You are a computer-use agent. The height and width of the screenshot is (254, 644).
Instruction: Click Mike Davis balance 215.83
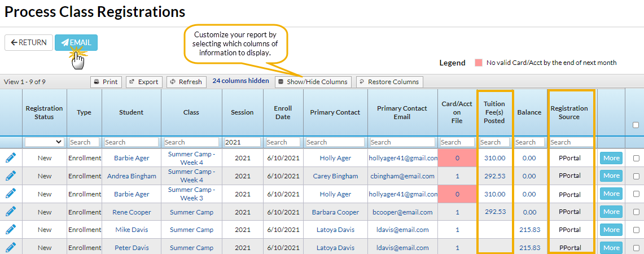pyautogui.click(x=529, y=230)
